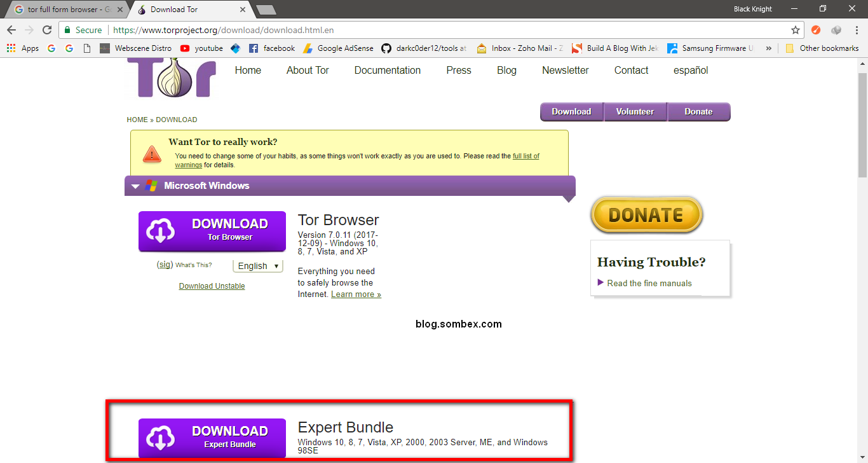Expand hidden bookmarks with the chevron

click(x=768, y=48)
